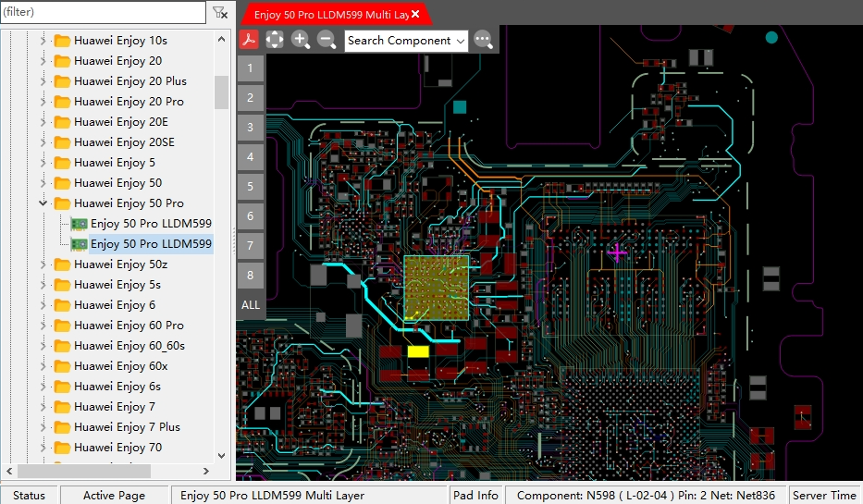Expand the Huawei Enjoy 20SE folder
The image size is (863, 504).
click(43, 142)
